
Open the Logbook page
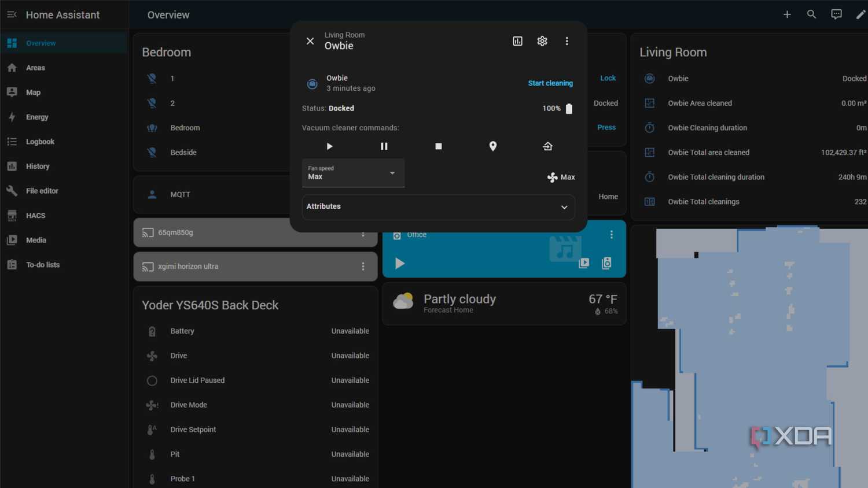point(64,142)
